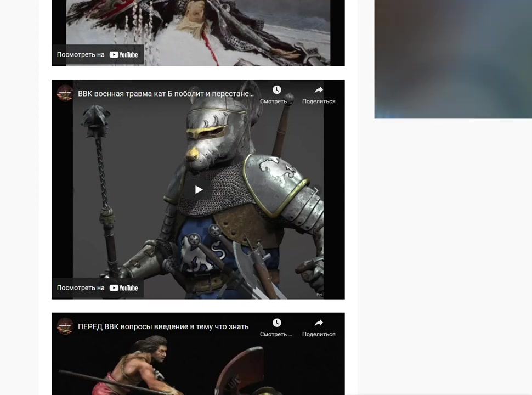532x395 pixels.
Task: Click the blurred sidebar banner image
Action: coord(453,59)
